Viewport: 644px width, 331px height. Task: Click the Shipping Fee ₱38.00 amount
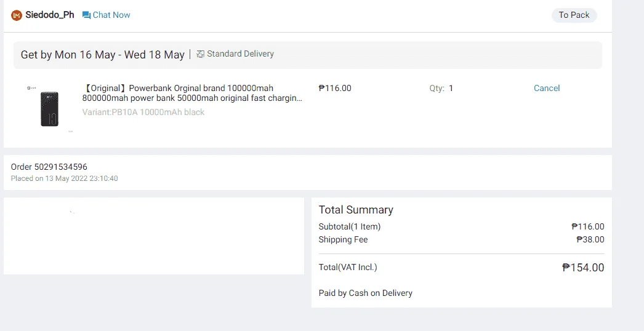pyautogui.click(x=590, y=239)
